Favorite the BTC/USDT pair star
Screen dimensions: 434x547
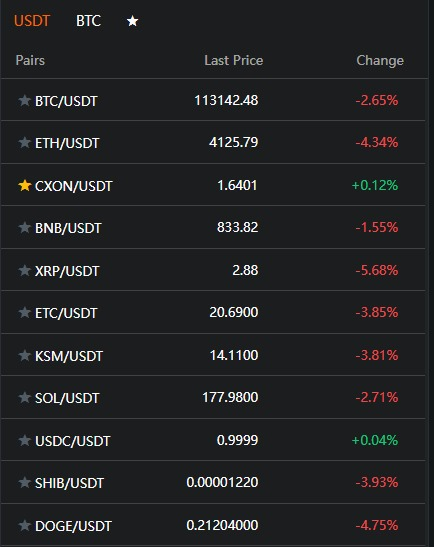tap(24, 100)
